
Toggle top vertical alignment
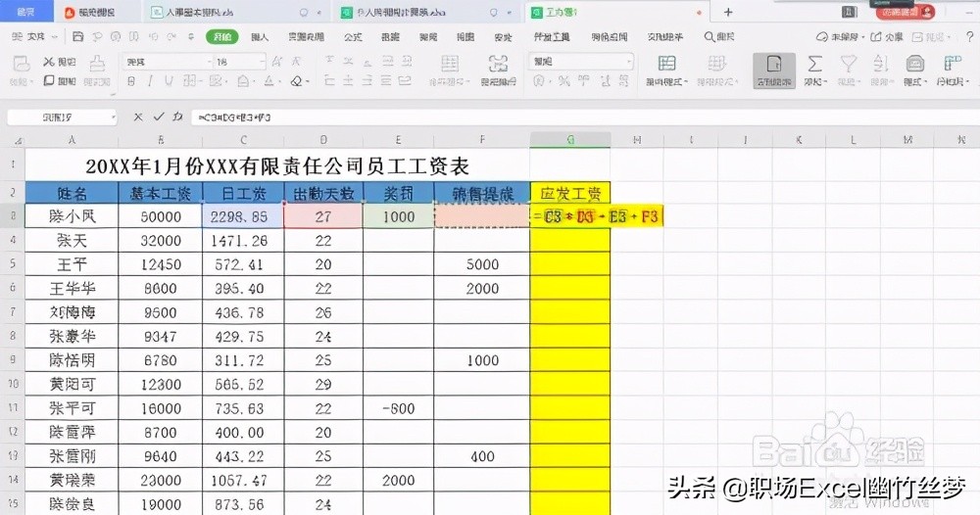point(329,61)
